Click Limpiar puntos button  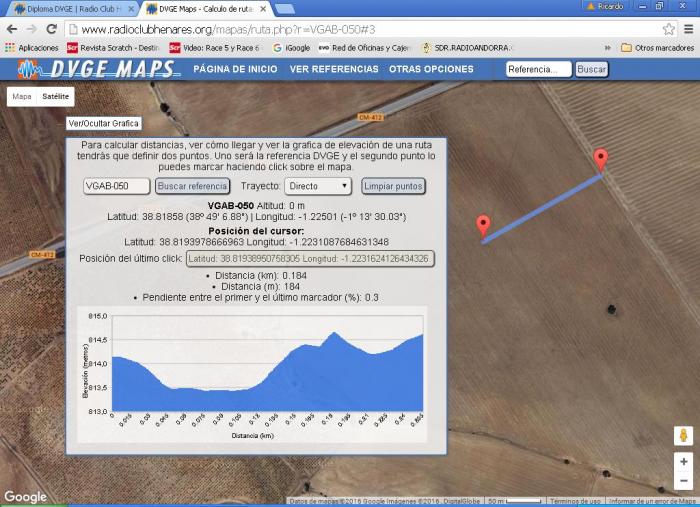[x=393, y=186]
